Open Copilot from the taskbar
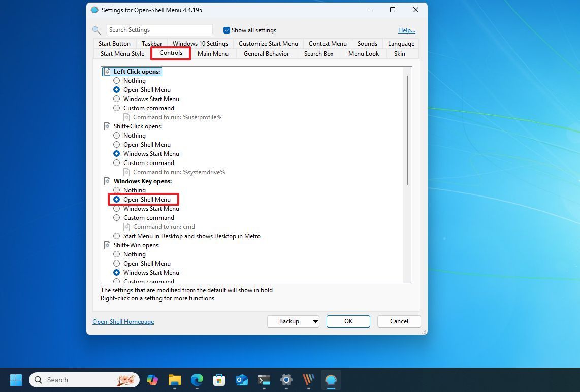 tap(152, 380)
